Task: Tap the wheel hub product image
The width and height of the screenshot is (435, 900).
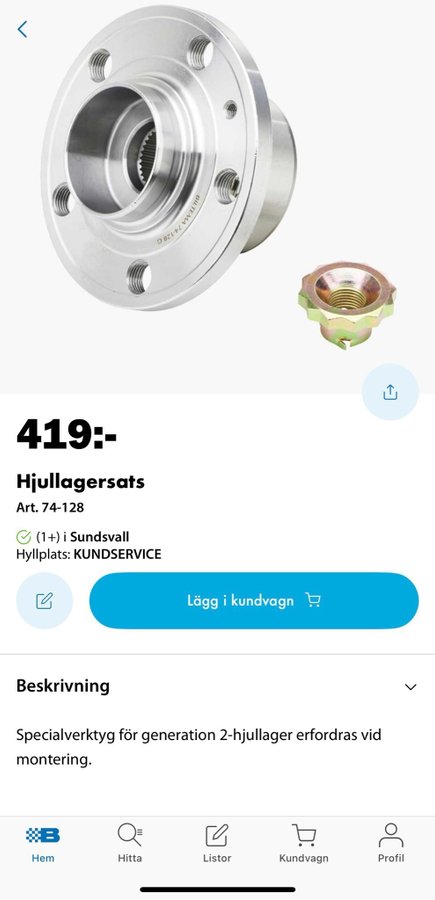Action: click(168, 156)
